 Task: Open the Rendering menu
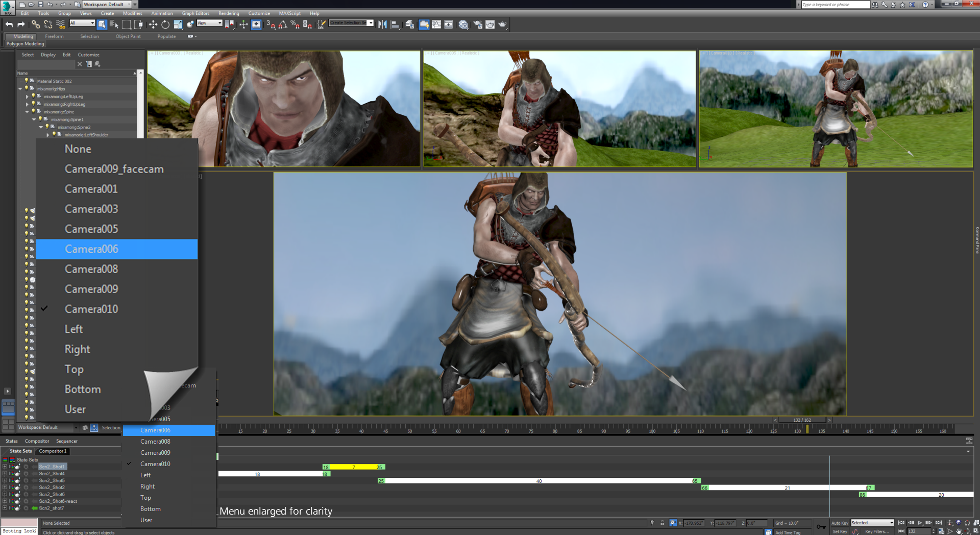(x=228, y=13)
